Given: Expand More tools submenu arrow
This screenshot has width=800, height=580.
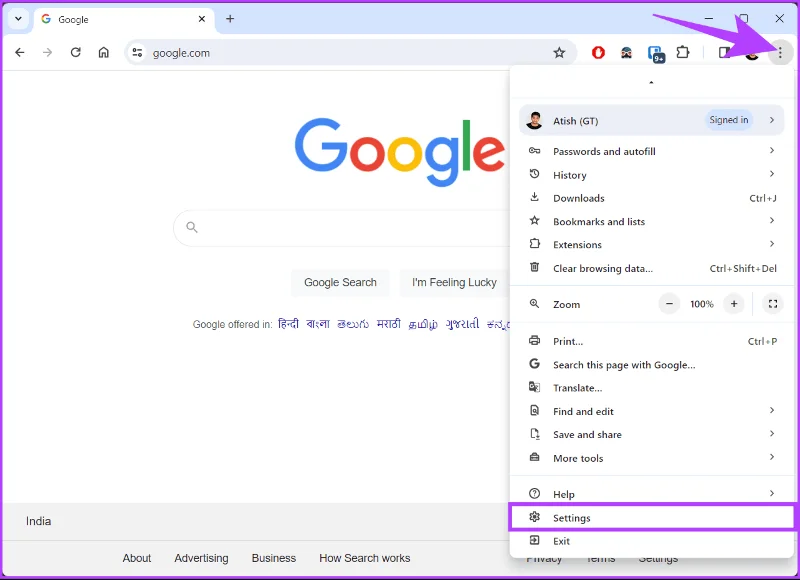Looking at the screenshot, I should click(771, 457).
